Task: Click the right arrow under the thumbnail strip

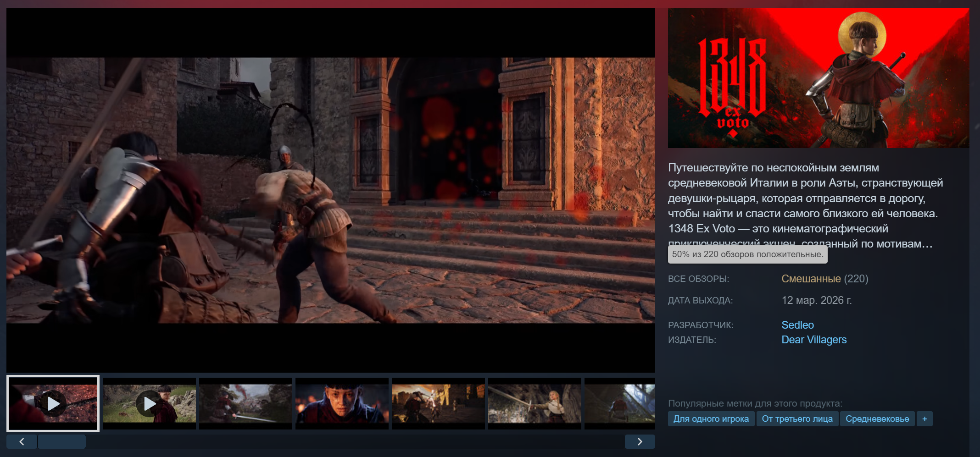Action: 640,441
